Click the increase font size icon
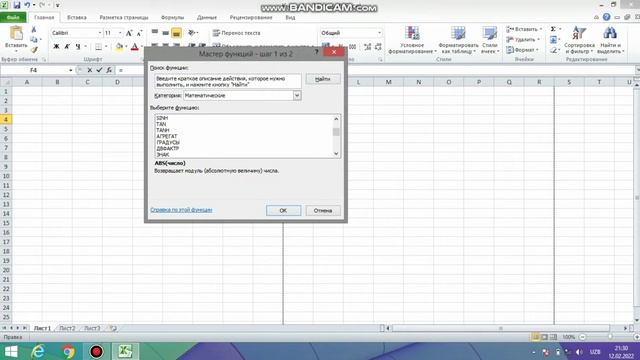 [129, 33]
